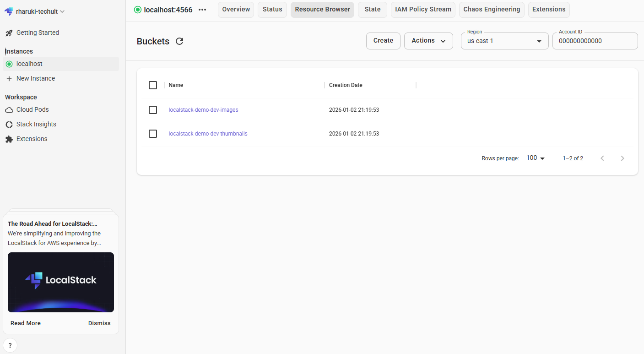This screenshot has height=354, width=644.
Task: Open the Chaos Engineering tab
Action: (492, 10)
